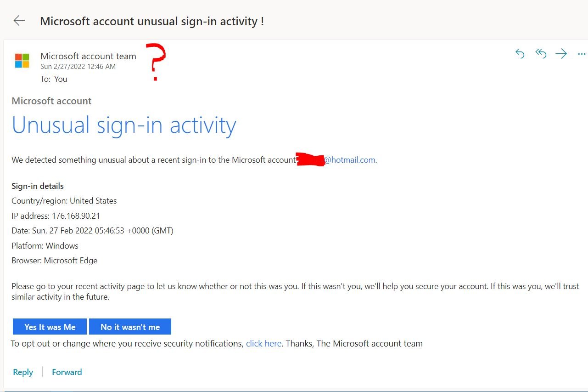Click the Forward link at the bottom

(67, 372)
